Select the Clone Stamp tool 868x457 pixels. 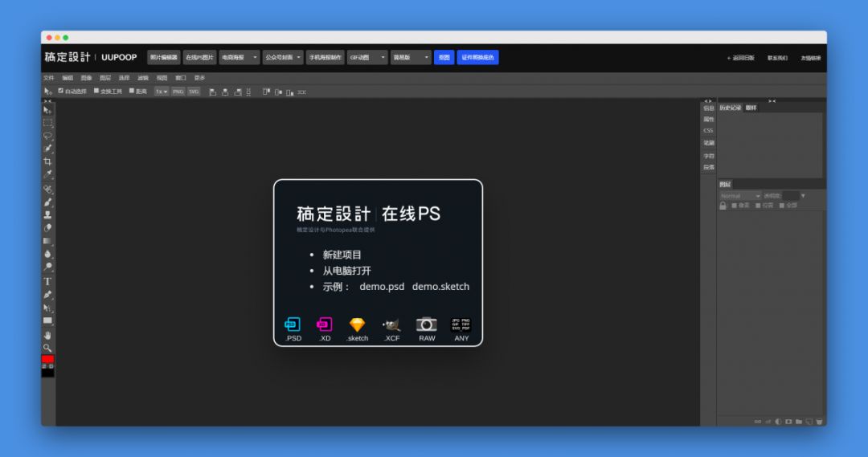coord(47,214)
